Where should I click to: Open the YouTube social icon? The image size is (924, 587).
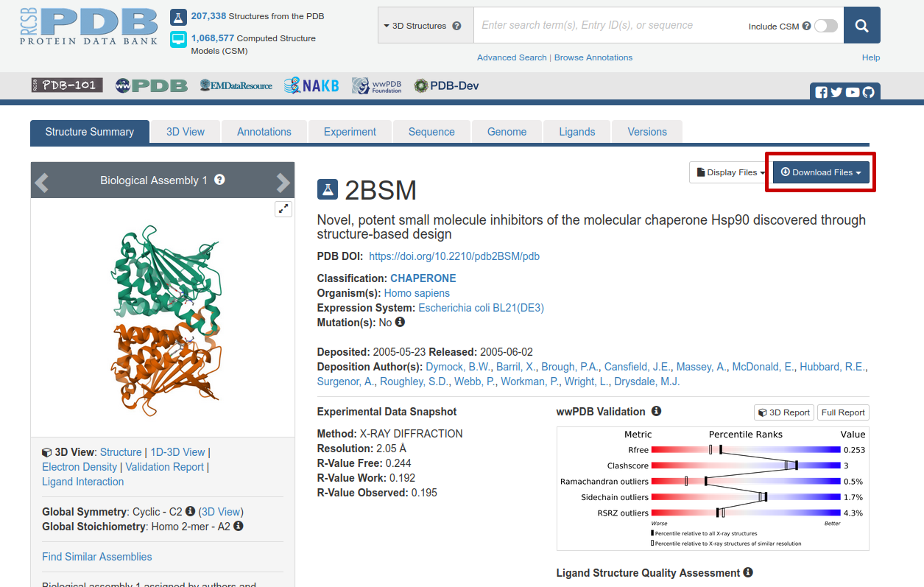click(x=853, y=93)
